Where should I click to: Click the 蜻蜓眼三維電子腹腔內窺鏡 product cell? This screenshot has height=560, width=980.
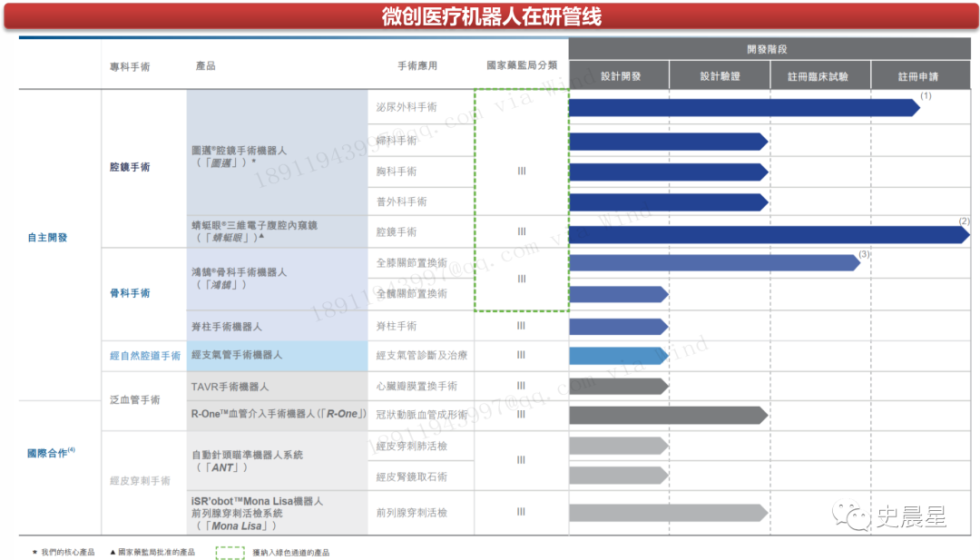pos(277,231)
